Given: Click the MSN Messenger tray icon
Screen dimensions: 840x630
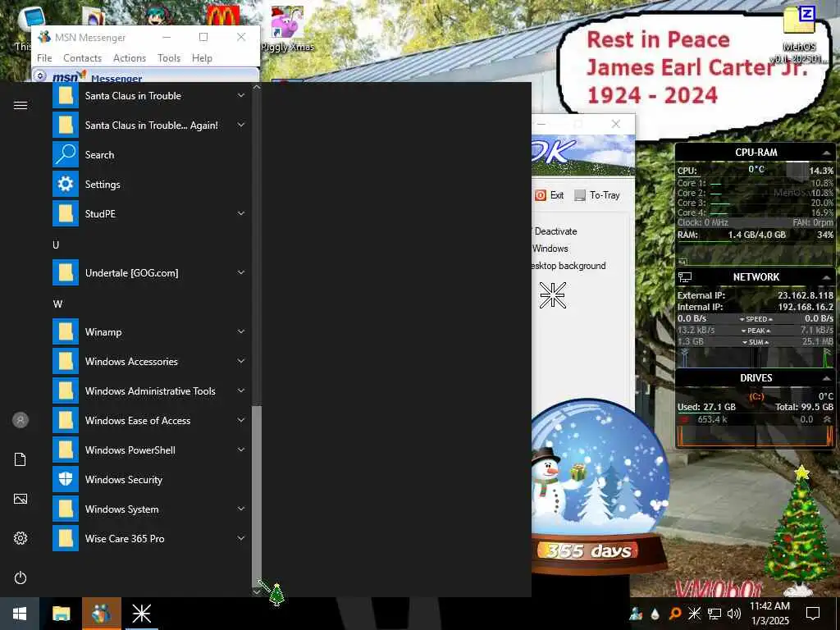Looking at the screenshot, I should pyautogui.click(x=636, y=614).
